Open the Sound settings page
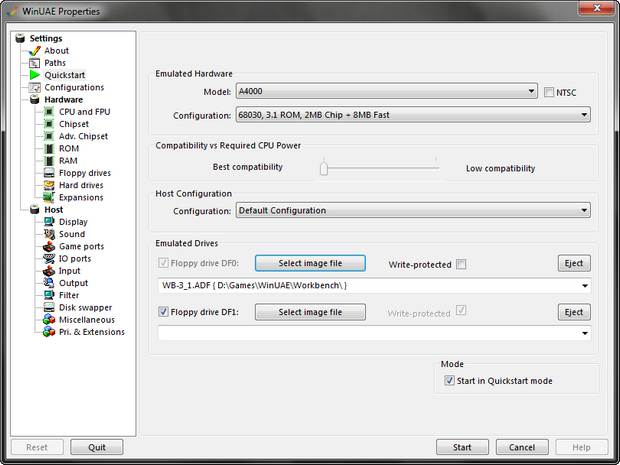The width and height of the screenshot is (620, 465). click(72, 234)
